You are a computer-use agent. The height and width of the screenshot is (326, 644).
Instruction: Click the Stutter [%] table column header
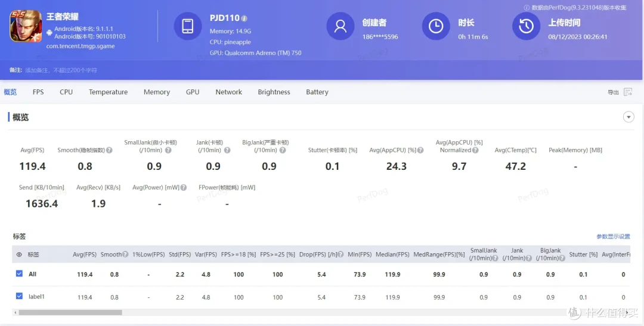pos(583,254)
